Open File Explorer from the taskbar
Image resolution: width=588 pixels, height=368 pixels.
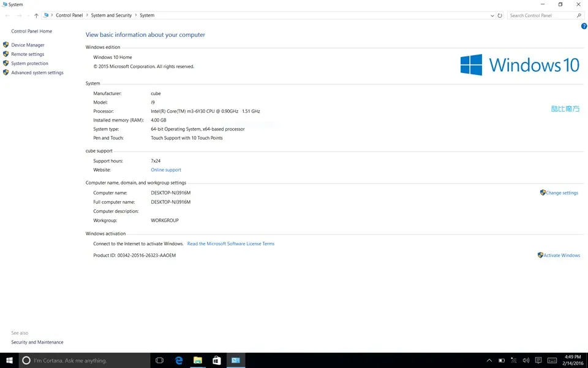[198, 361]
